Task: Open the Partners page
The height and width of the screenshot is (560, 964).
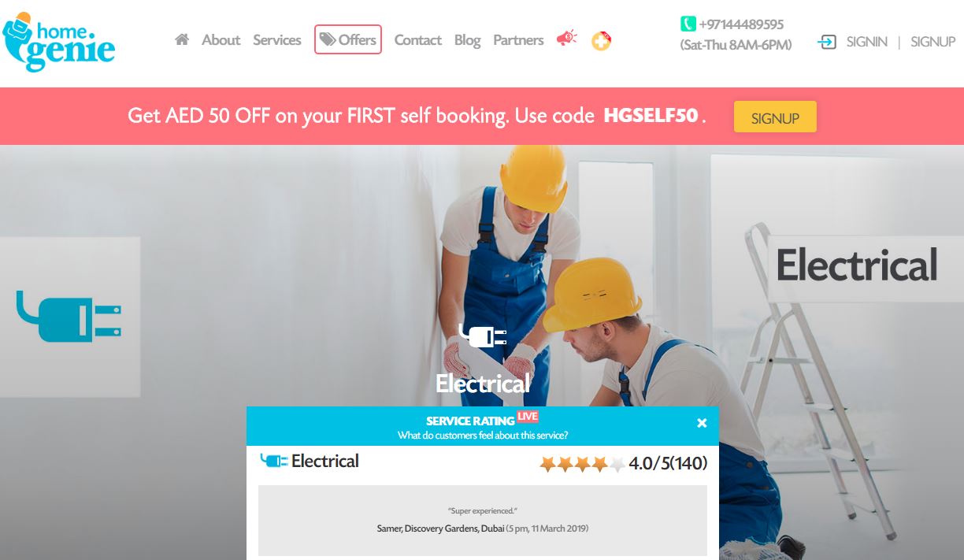Action: click(518, 39)
